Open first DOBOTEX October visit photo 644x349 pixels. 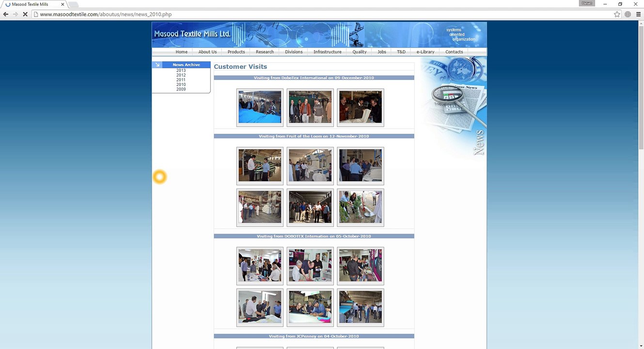pyautogui.click(x=260, y=266)
